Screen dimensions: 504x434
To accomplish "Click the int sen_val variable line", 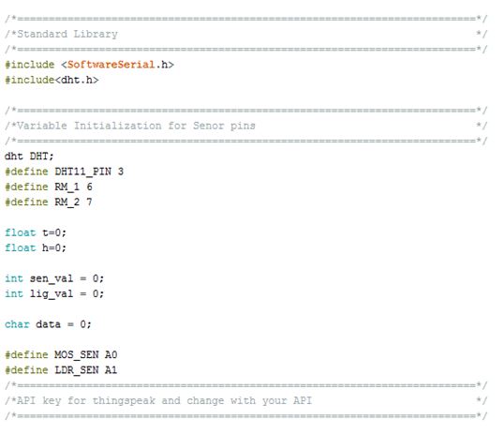I will [54, 278].
